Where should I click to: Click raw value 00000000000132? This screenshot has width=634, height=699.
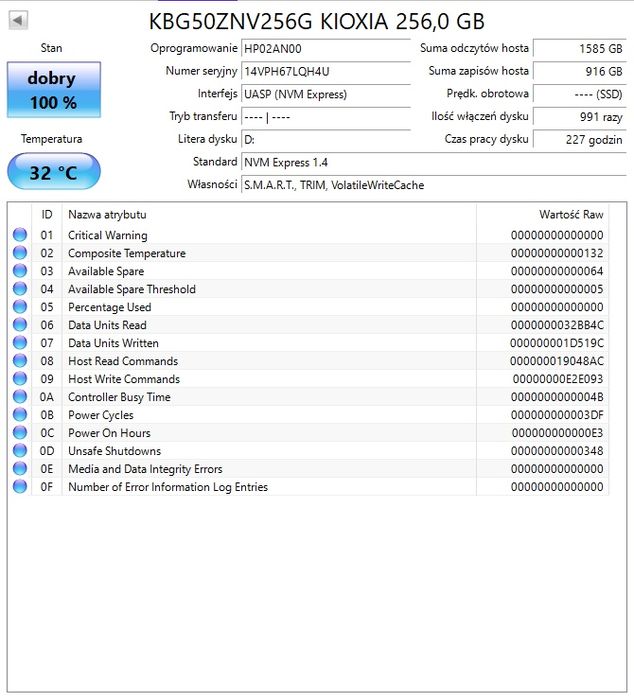pos(557,253)
